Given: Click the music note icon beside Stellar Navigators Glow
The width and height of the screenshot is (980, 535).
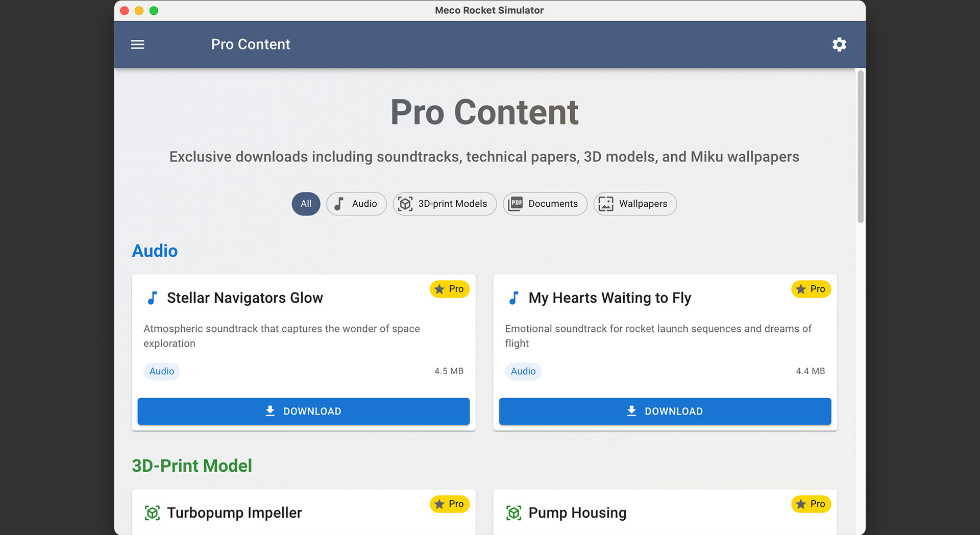Looking at the screenshot, I should click(x=152, y=298).
